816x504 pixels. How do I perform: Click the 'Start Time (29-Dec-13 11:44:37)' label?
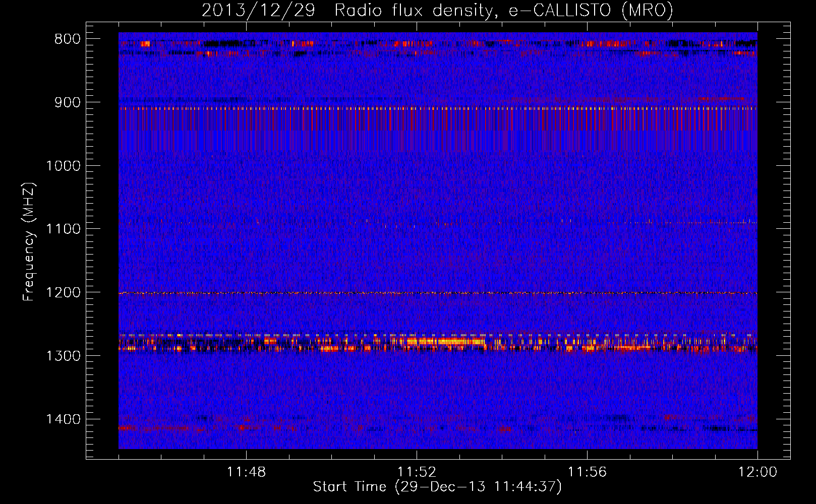coord(437,487)
